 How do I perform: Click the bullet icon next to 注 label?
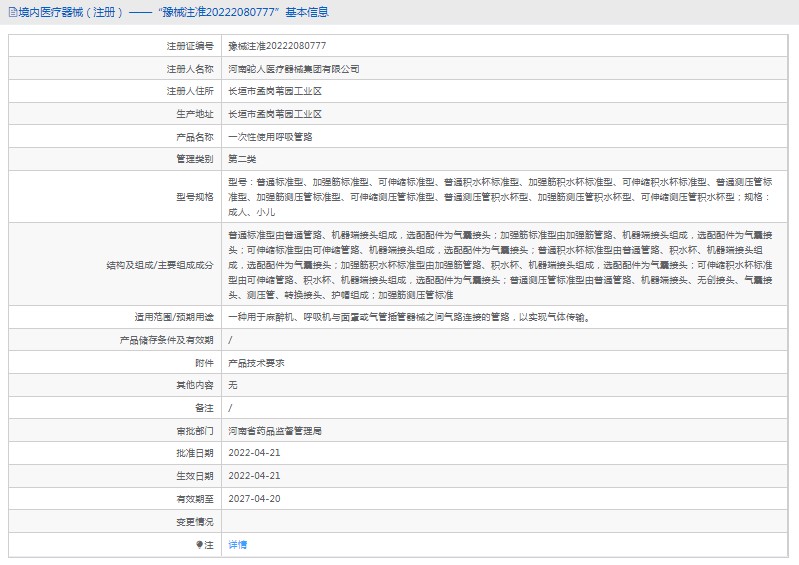coord(199,545)
